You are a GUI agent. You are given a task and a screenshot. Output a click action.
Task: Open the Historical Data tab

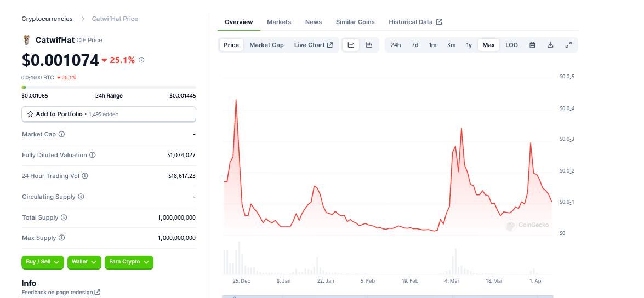click(x=415, y=22)
